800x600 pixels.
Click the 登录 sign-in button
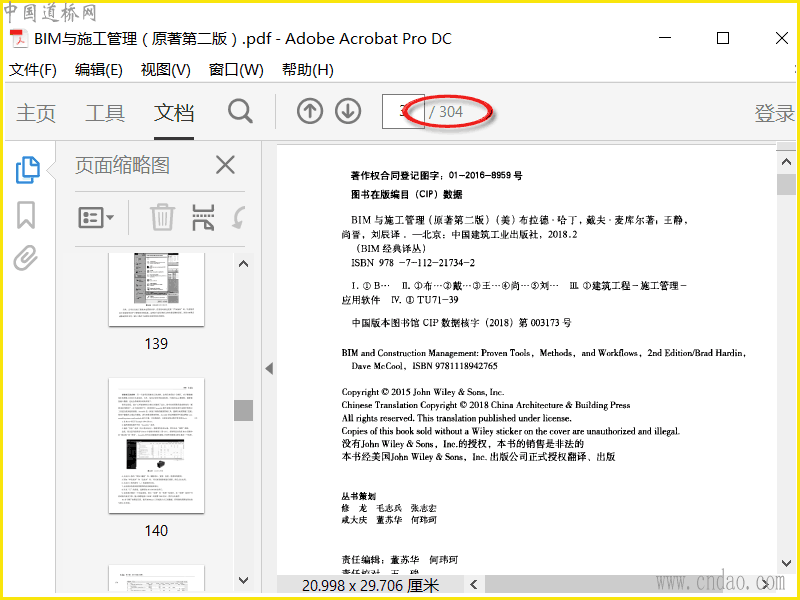tap(774, 113)
